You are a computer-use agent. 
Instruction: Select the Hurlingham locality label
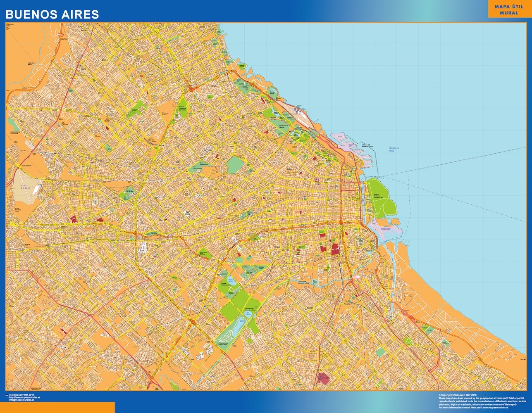[x=26, y=166]
